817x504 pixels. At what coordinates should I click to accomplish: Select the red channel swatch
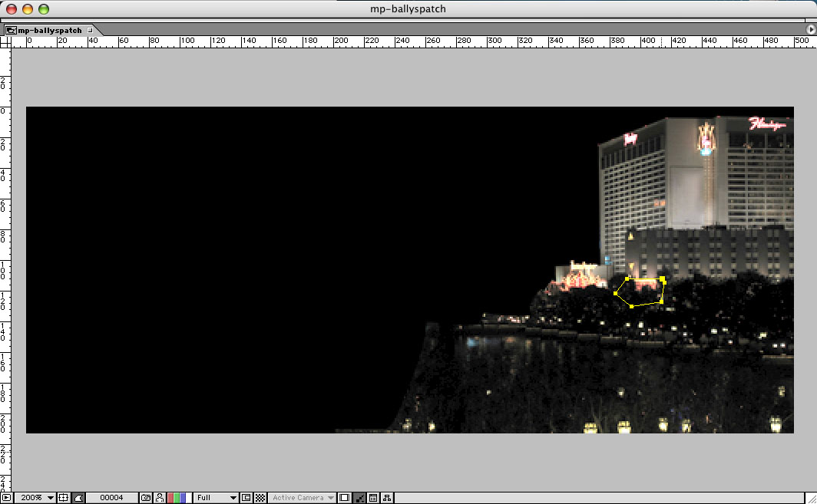tap(170, 498)
